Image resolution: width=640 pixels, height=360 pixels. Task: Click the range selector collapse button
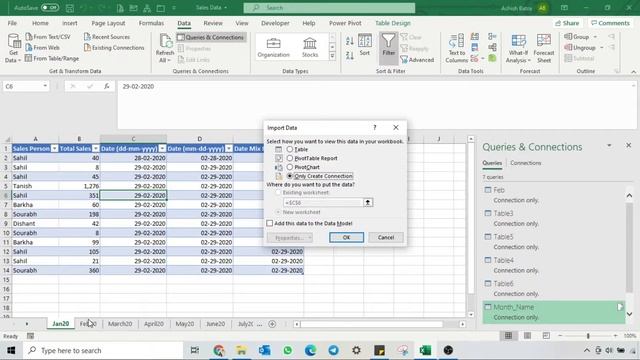point(368,202)
